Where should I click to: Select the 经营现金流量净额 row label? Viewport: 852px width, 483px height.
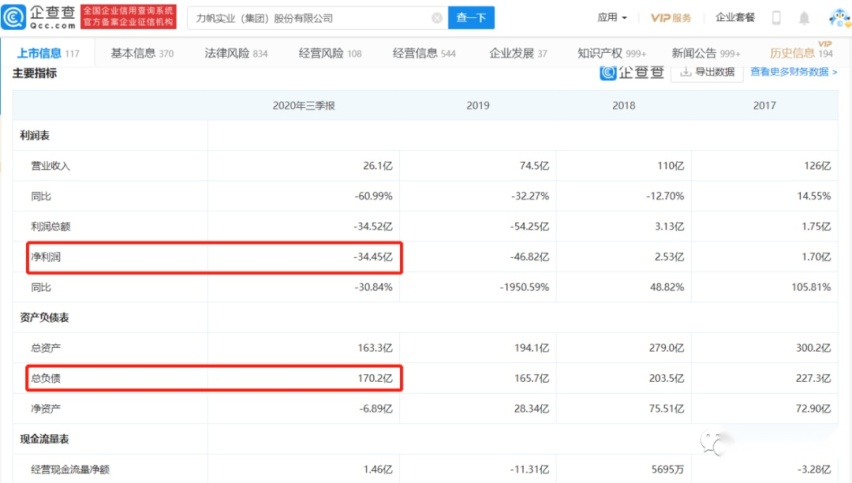pos(70,469)
